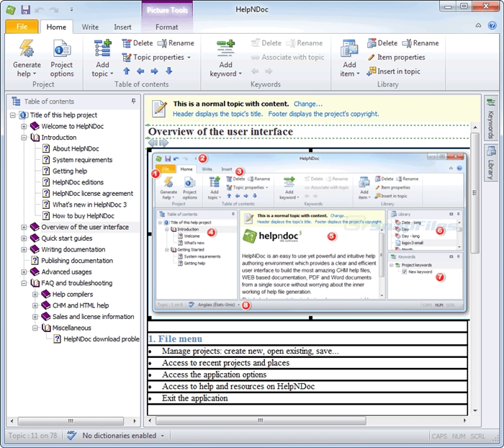Image resolution: width=504 pixels, height=448 pixels.
Task: Select the What's new in HelpNDoc 3 topic
Action: coord(89,205)
